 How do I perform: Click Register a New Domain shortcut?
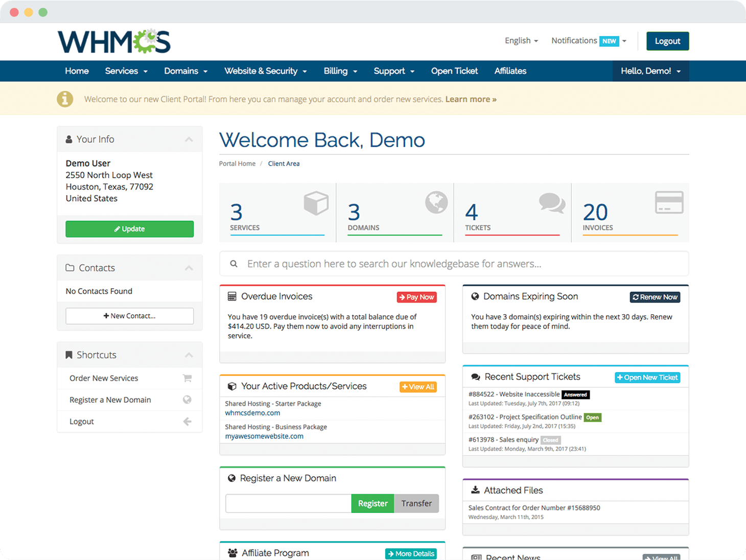click(130, 400)
